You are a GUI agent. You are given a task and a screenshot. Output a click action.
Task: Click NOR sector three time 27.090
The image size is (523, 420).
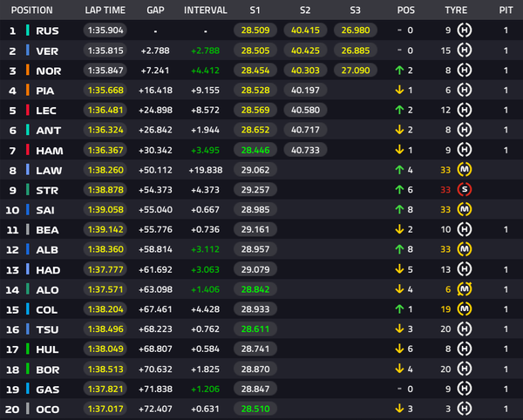[356, 71]
